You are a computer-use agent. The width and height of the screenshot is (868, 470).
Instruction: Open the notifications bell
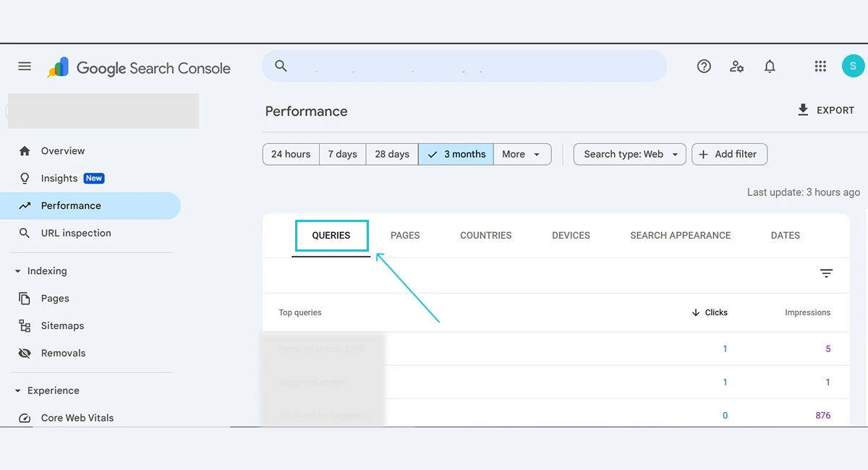(x=770, y=67)
